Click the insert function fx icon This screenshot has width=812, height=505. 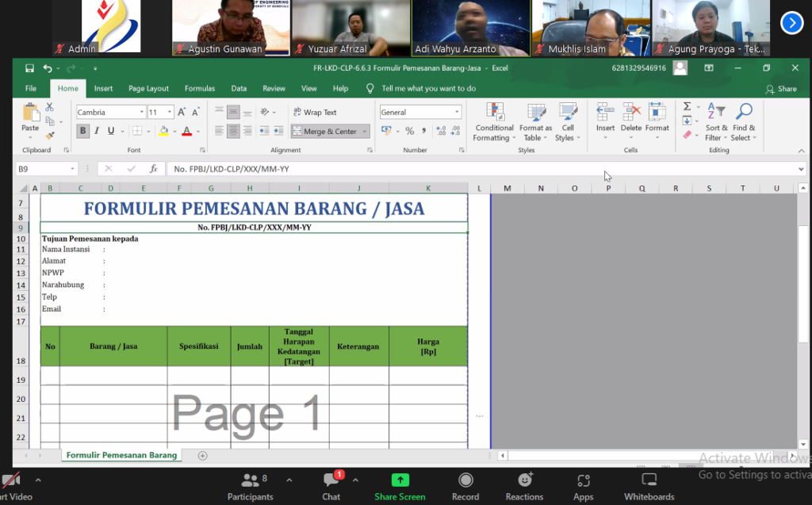[153, 169]
